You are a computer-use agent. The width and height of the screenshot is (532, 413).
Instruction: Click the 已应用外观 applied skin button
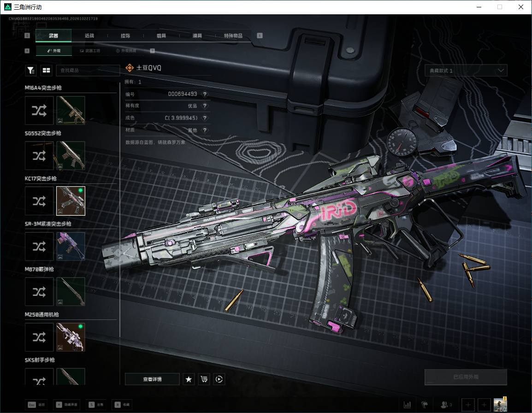(x=466, y=377)
